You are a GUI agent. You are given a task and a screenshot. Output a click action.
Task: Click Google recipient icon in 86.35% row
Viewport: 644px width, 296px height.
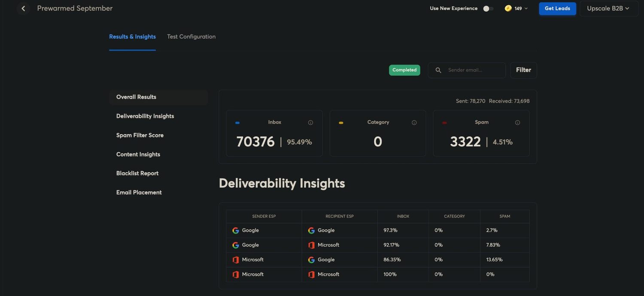[x=311, y=260]
